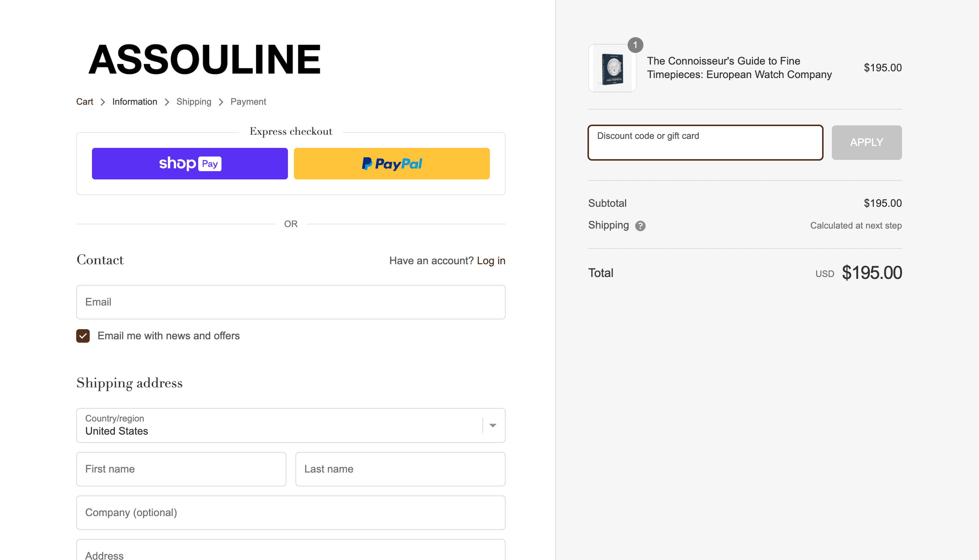
Task: Click the Last name field
Action: click(x=401, y=469)
